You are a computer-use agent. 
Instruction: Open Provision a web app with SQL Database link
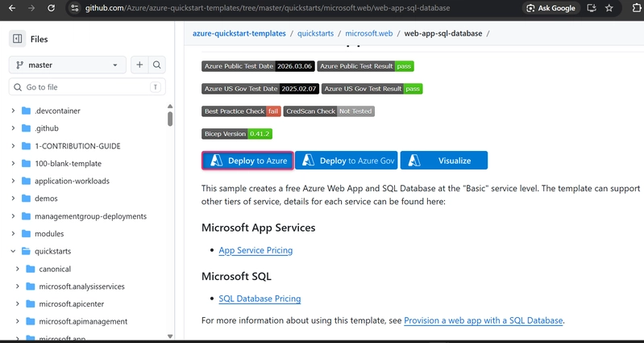(x=484, y=320)
